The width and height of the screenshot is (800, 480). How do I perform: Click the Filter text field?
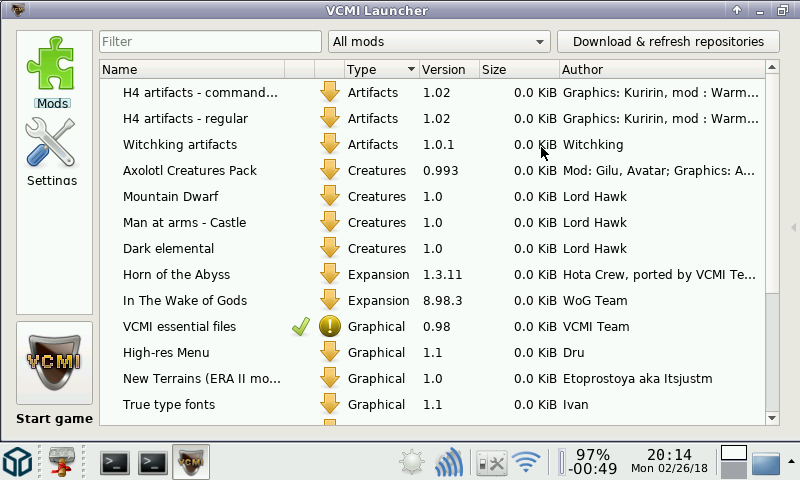tap(210, 42)
